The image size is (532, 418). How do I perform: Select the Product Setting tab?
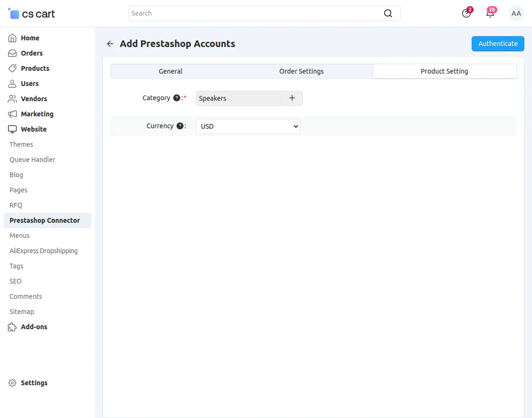click(444, 71)
